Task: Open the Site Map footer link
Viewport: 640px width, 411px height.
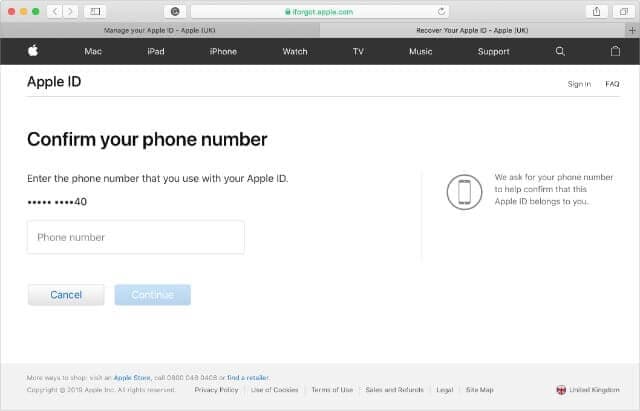Action: click(x=480, y=390)
